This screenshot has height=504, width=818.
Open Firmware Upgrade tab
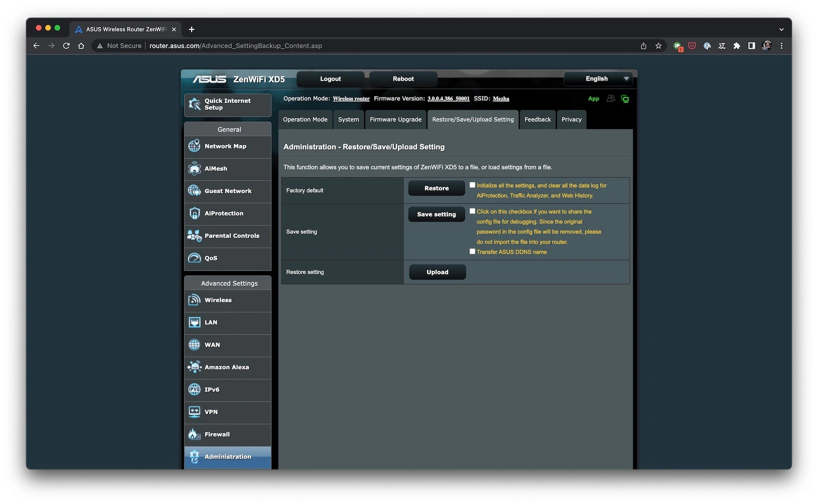[x=395, y=120]
